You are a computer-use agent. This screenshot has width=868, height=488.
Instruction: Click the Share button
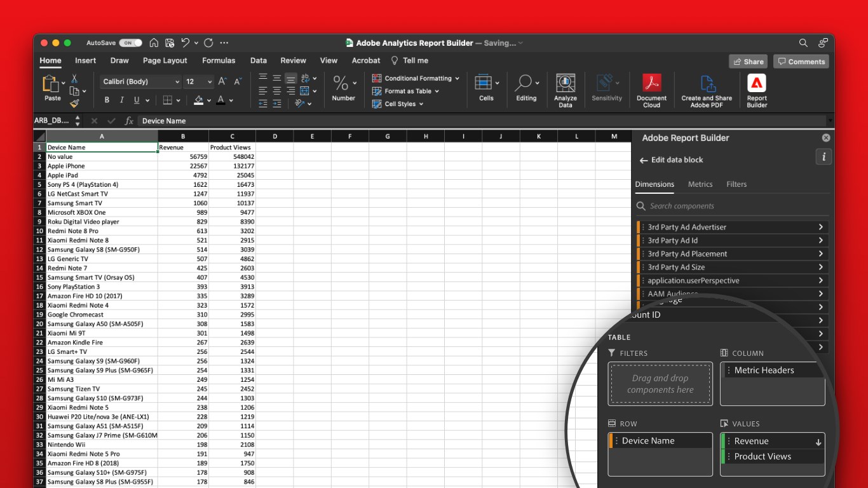(748, 62)
